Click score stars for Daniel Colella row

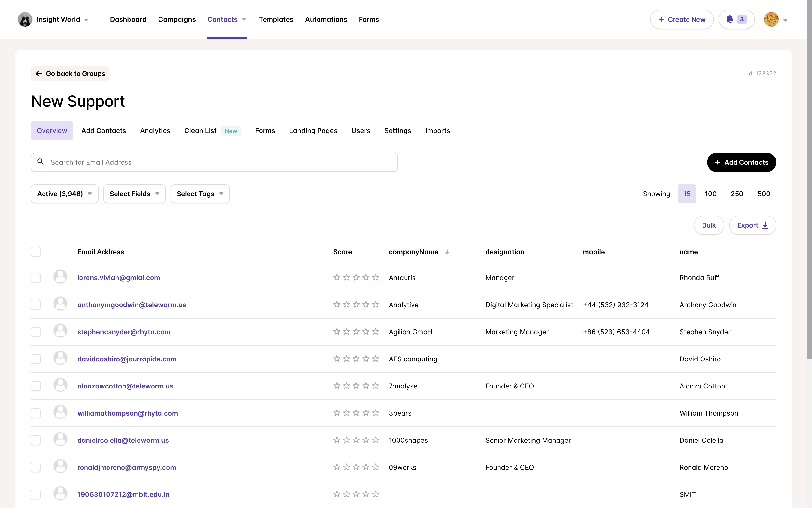[x=356, y=440]
